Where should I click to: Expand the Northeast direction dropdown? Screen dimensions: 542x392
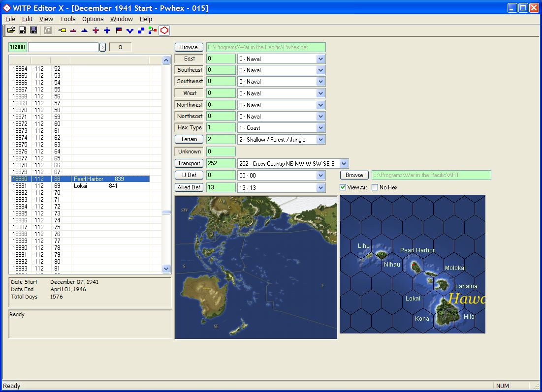pos(320,117)
